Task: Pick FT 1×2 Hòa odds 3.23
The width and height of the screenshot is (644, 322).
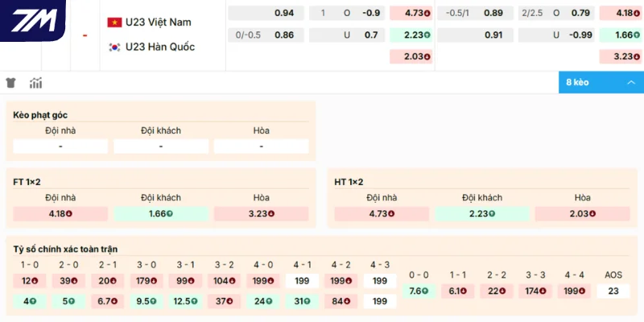Action: [x=261, y=214]
